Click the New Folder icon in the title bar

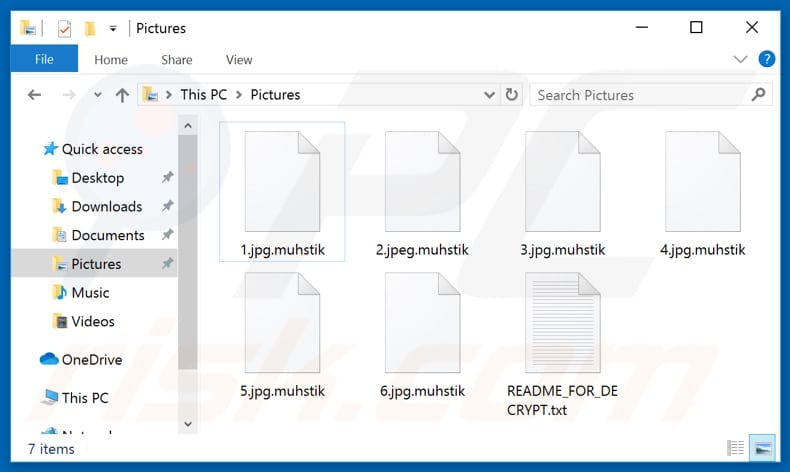[91, 28]
